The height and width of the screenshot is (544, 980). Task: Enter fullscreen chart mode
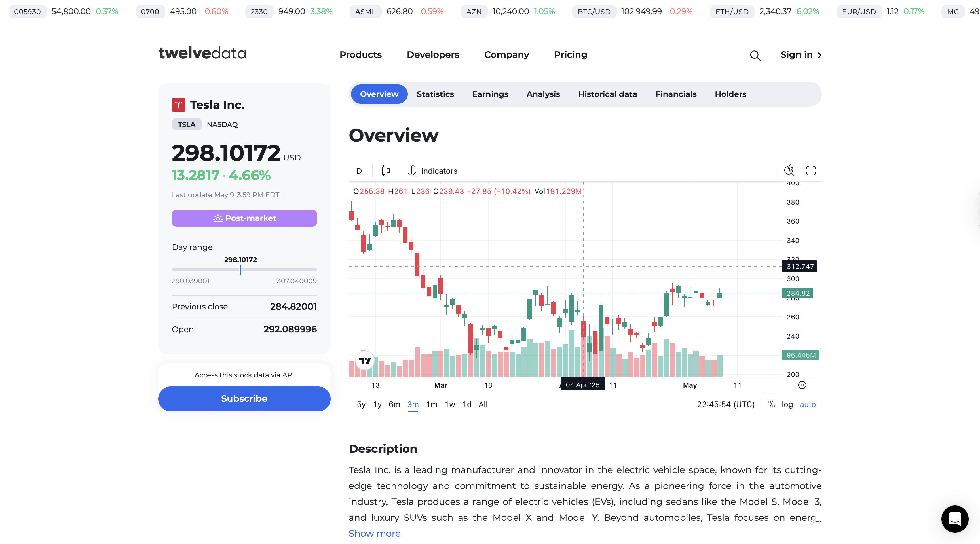(811, 170)
